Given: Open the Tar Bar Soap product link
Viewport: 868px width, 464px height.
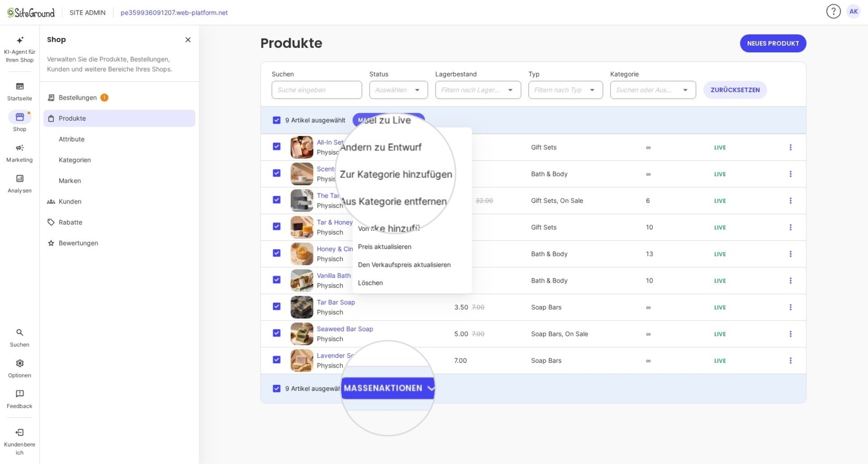Looking at the screenshot, I should click(336, 302).
